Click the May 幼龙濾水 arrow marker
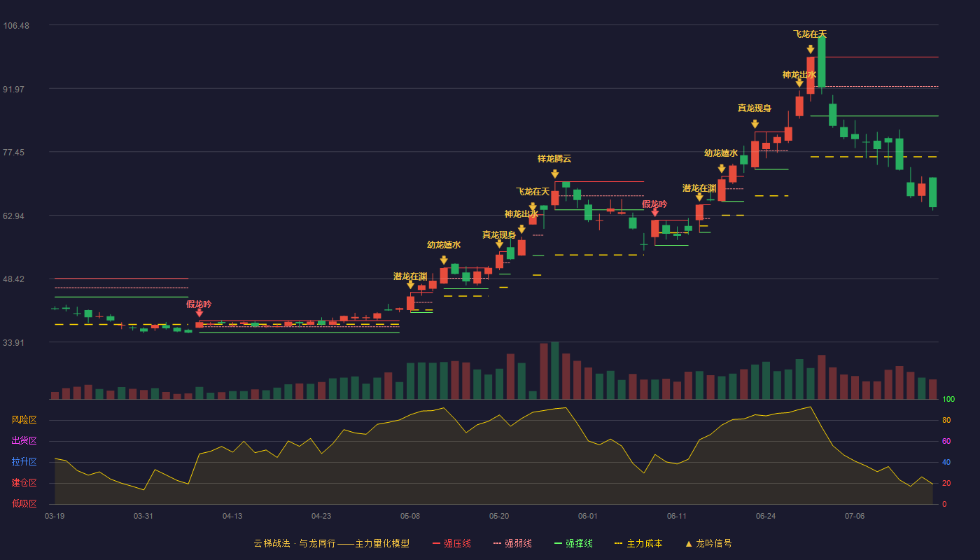 pos(444,260)
